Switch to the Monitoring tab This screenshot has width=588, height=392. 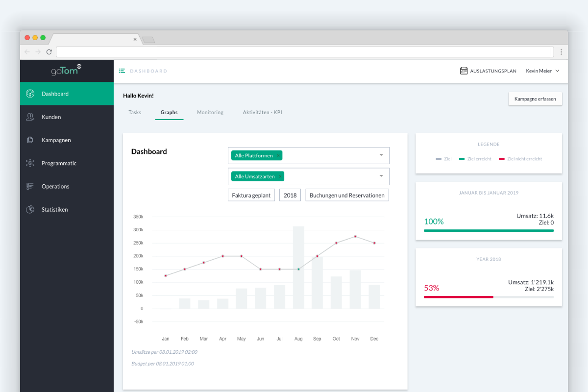[210, 112]
